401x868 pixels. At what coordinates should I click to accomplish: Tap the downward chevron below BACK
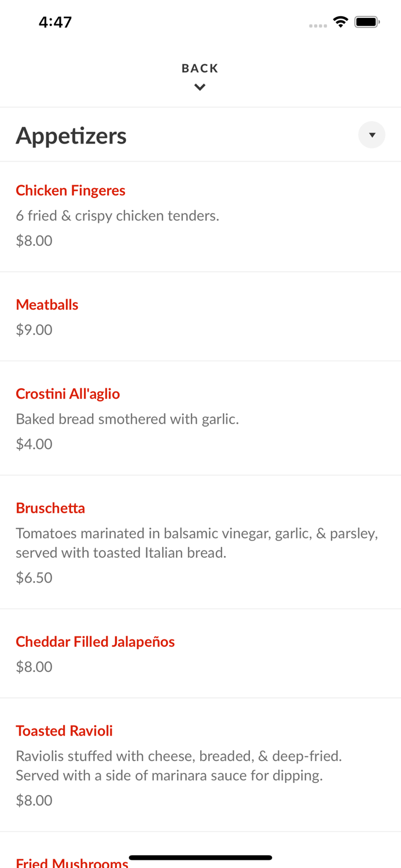coord(200,87)
